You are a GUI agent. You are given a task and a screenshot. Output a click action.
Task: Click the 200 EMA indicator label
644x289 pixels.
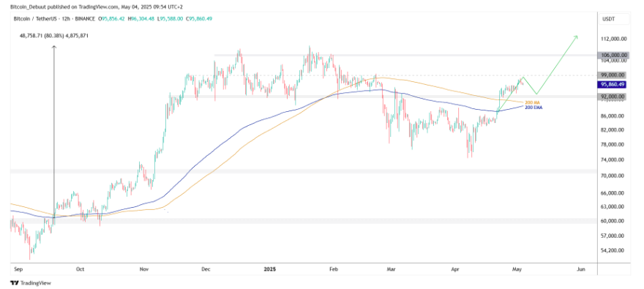coord(533,107)
